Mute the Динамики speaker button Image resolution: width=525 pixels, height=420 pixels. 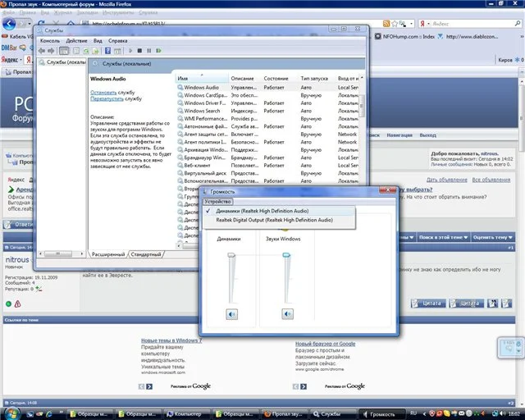[x=231, y=314]
